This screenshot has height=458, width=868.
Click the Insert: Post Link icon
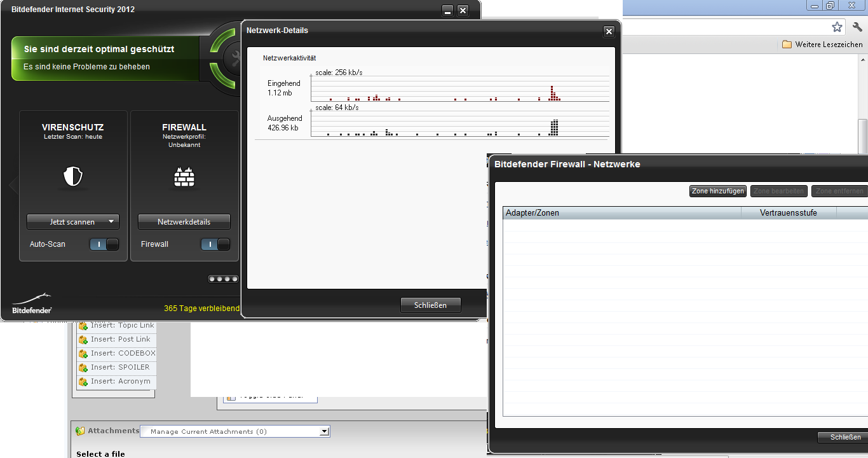point(83,340)
